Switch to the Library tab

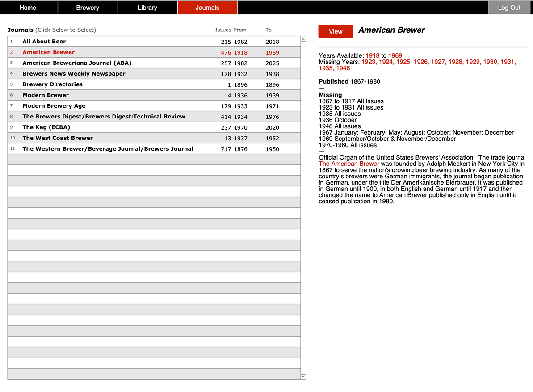pyautogui.click(x=147, y=7)
